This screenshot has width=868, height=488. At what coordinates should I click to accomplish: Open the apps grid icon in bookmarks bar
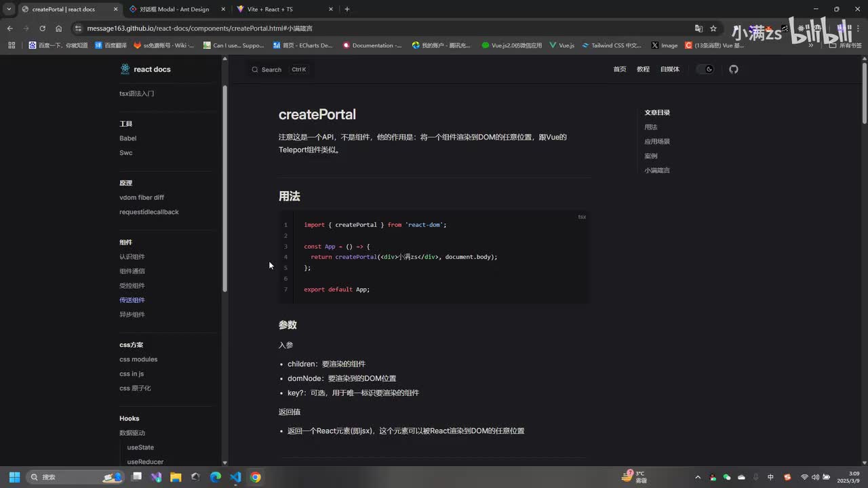tap(12, 45)
